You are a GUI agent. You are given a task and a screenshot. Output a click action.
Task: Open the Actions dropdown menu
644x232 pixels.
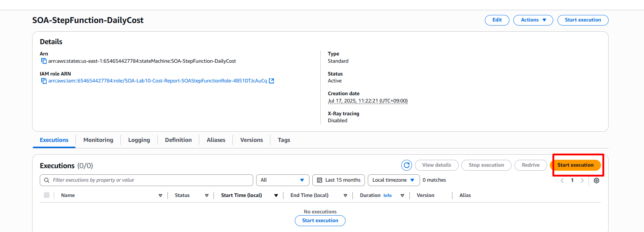(533, 20)
